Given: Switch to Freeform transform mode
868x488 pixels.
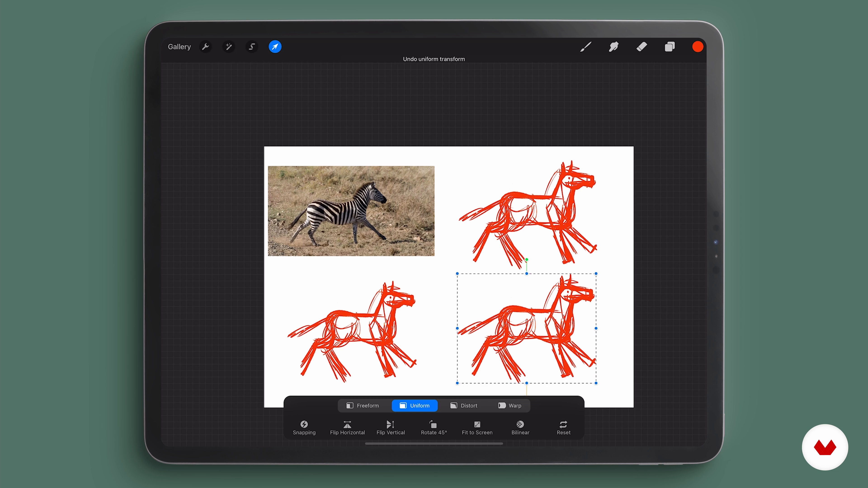Looking at the screenshot, I should tap(363, 406).
